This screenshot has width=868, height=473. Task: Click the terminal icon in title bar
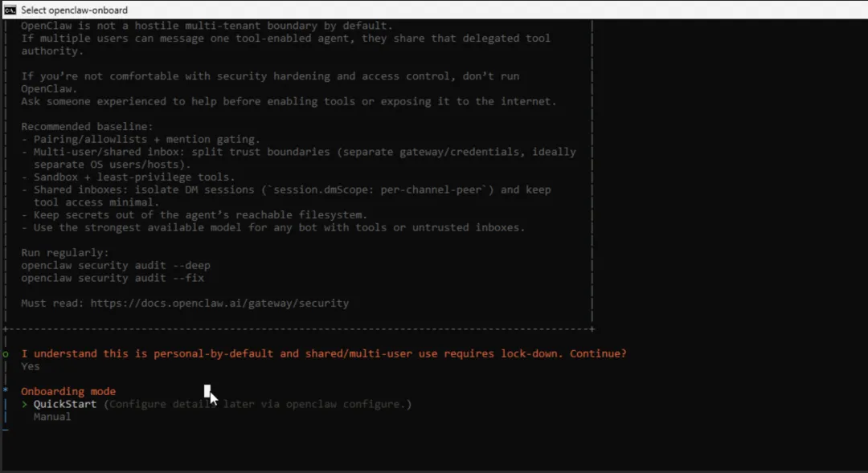click(x=10, y=10)
